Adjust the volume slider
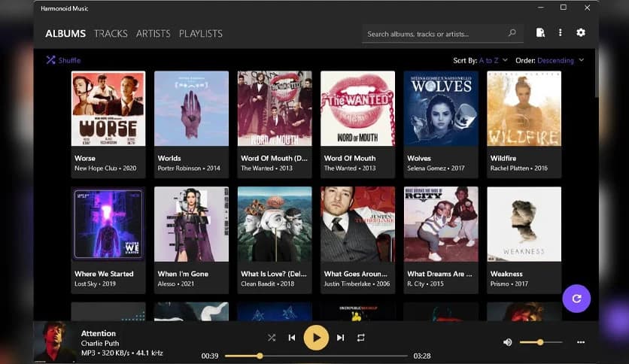 (540, 342)
